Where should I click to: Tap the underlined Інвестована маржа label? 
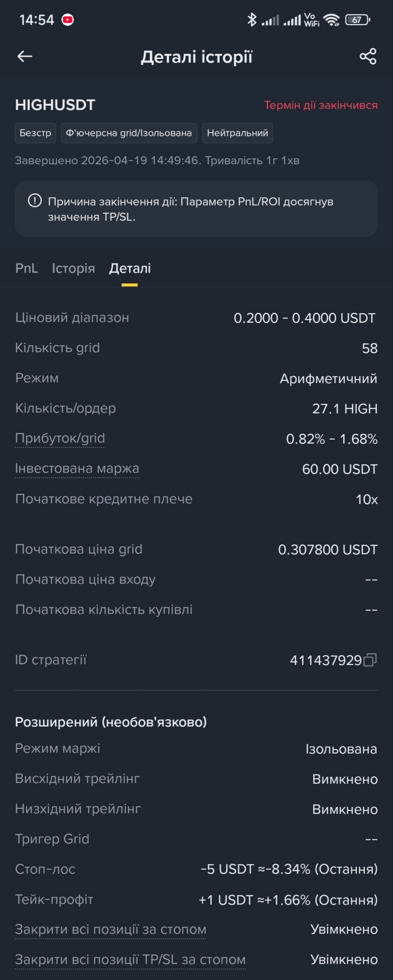77,468
